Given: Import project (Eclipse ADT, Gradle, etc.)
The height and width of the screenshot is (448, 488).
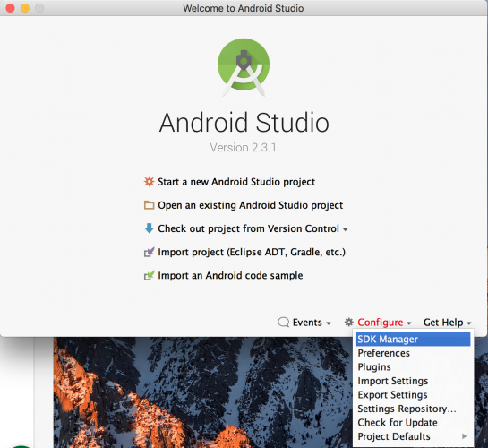Looking at the screenshot, I should [252, 252].
